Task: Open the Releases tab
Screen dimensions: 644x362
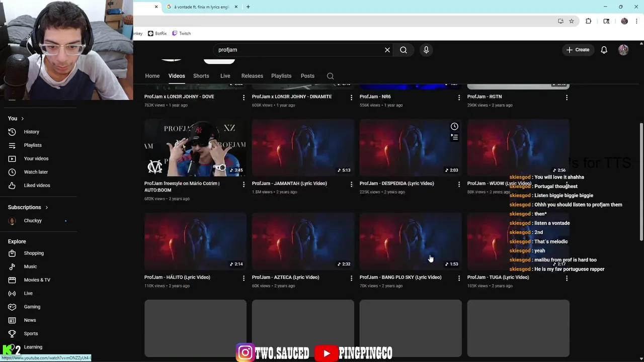Action: [x=252, y=76]
